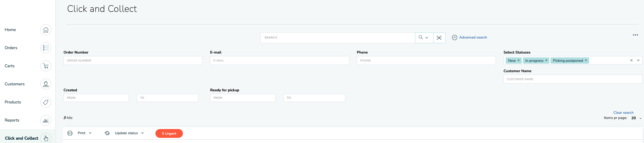Image resolution: width=644 pixels, height=143 pixels.
Task: Click the Products tag icon
Action: pyautogui.click(x=46, y=102)
